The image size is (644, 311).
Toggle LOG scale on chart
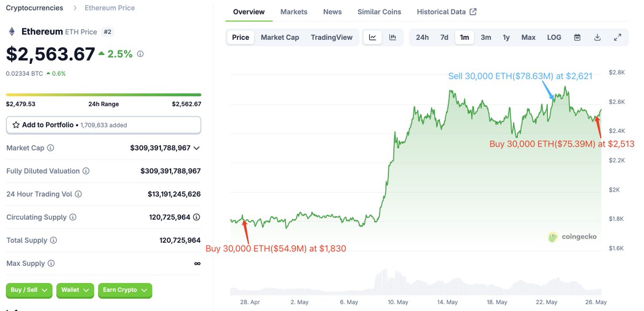[554, 37]
